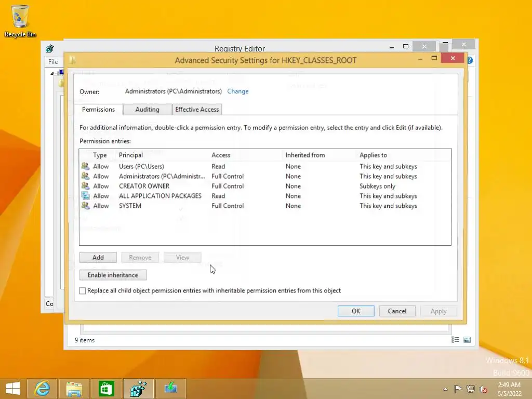
Task: Click the last taskbar icon with the green arrow
Action: coord(170,389)
